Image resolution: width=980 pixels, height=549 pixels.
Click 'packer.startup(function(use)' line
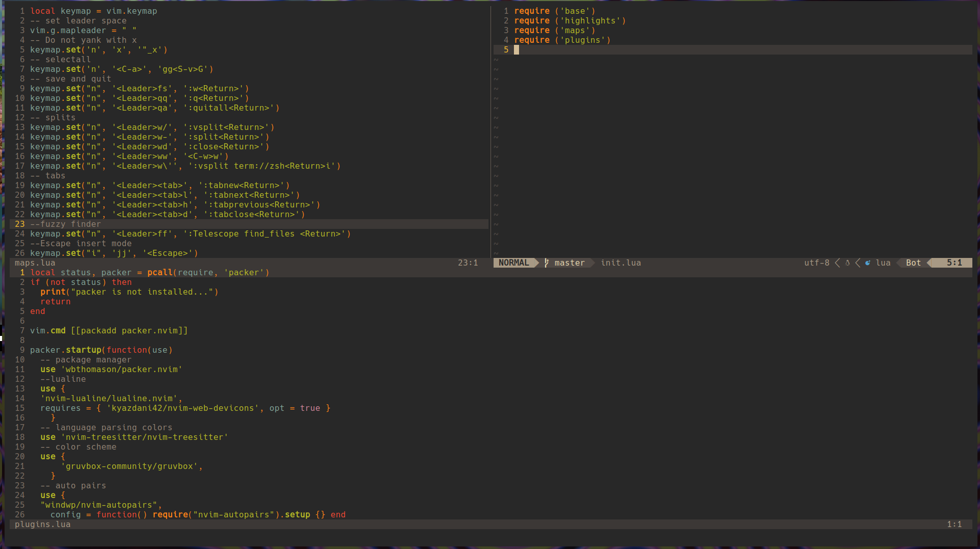(101, 350)
